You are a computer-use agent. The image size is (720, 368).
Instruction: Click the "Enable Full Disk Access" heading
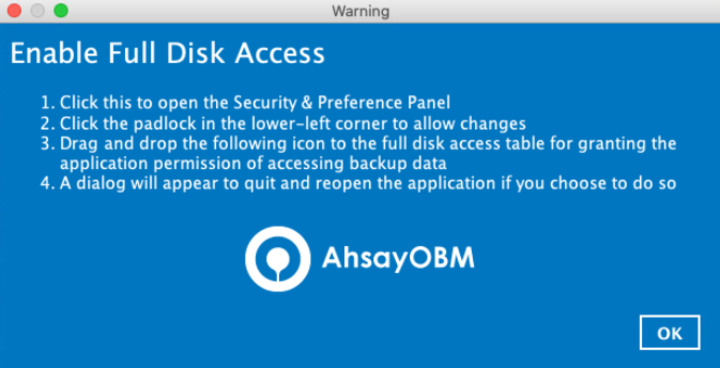[168, 54]
